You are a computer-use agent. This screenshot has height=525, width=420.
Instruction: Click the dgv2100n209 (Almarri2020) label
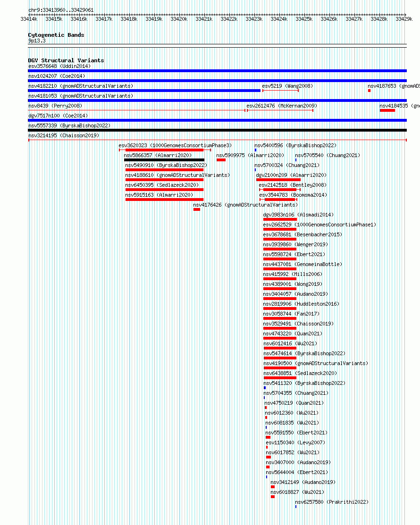[291, 175]
